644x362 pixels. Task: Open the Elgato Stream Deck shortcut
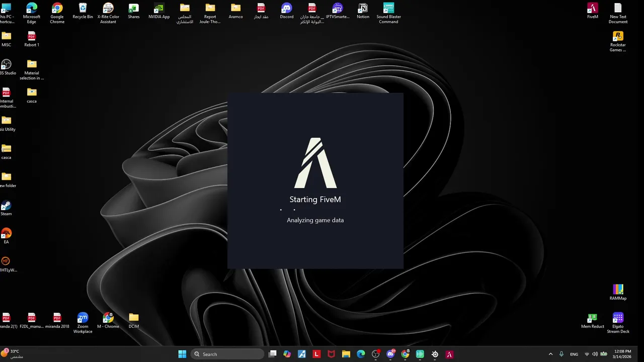point(618,323)
